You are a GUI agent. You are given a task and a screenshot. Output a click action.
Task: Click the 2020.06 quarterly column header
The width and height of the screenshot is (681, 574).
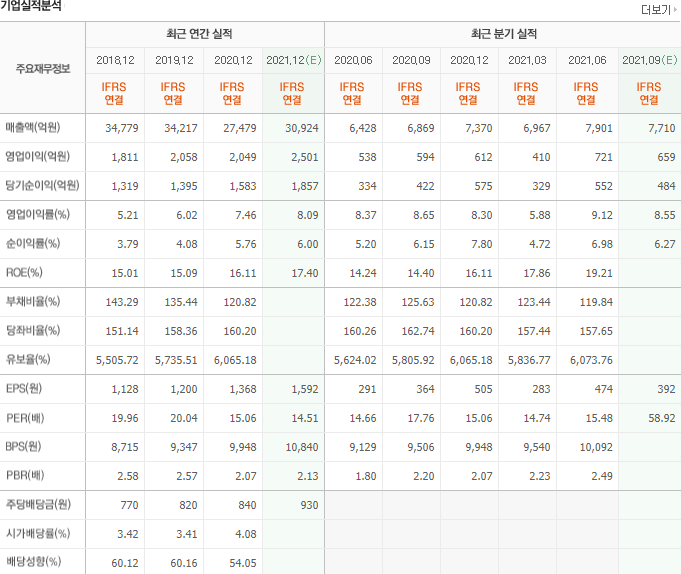coord(353,60)
